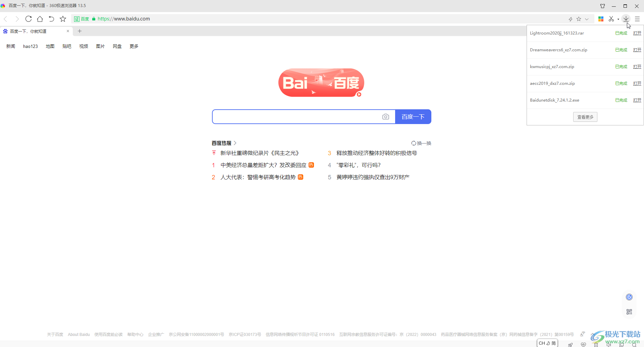Click the QR code icon

tap(629, 312)
